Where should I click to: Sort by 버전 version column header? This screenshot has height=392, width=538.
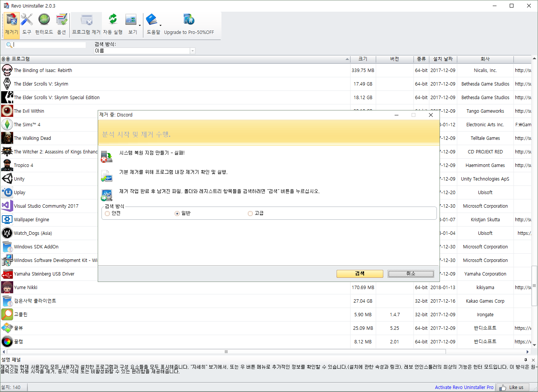tap(395, 59)
